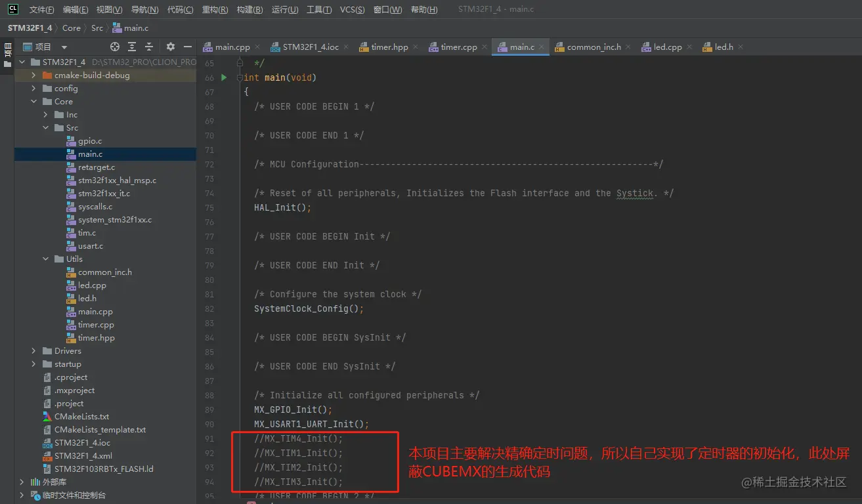
Task: Expand the Drivers folder
Action: click(x=33, y=351)
